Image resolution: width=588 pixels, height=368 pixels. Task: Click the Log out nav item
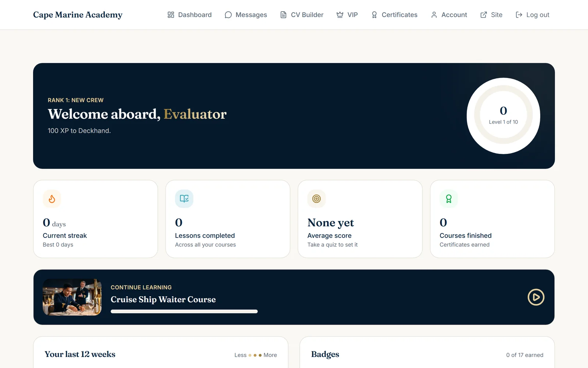pyautogui.click(x=533, y=15)
